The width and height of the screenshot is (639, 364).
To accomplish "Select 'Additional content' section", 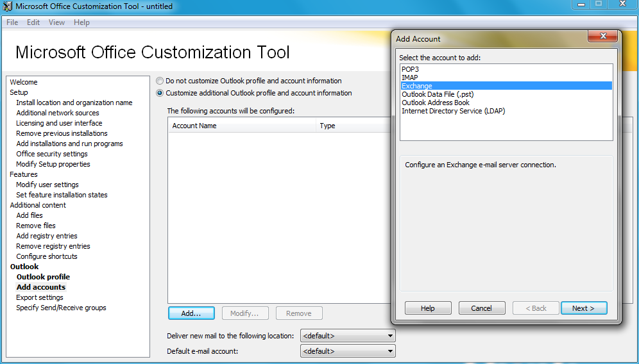I will [x=38, y=205].
